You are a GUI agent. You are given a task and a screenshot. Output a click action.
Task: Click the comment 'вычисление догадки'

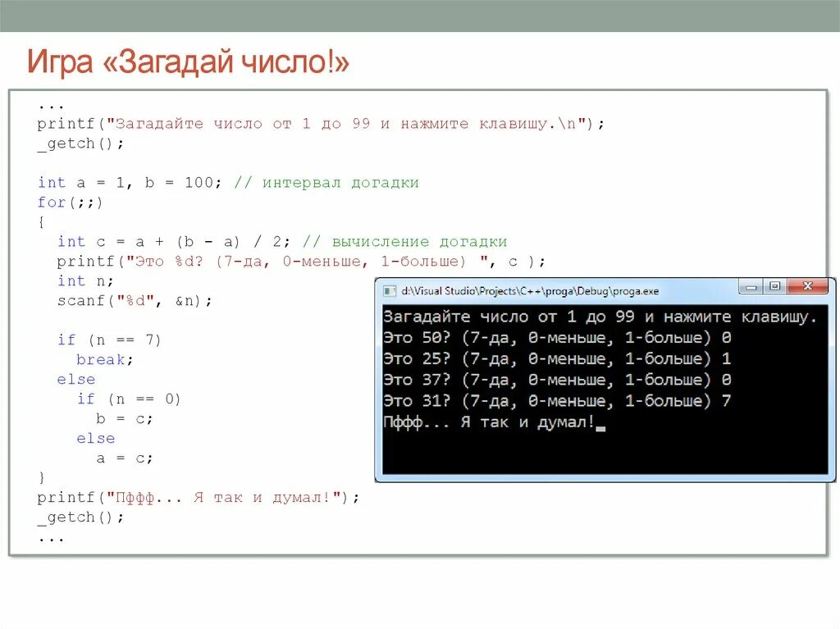coord(419,242)
